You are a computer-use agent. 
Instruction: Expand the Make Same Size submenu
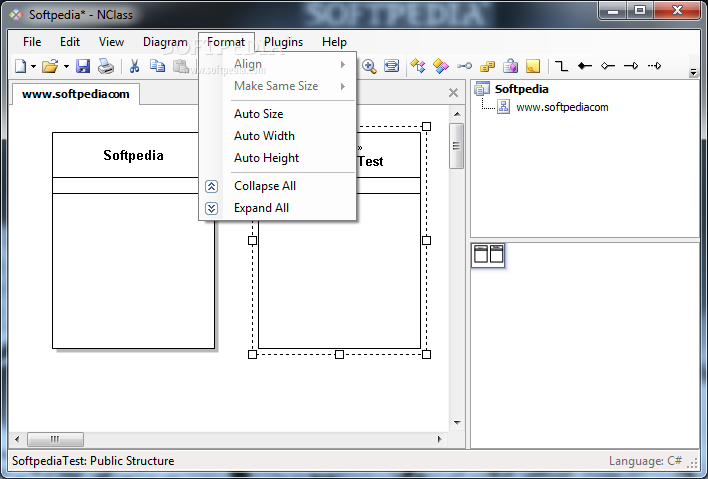tap(278, 86)
